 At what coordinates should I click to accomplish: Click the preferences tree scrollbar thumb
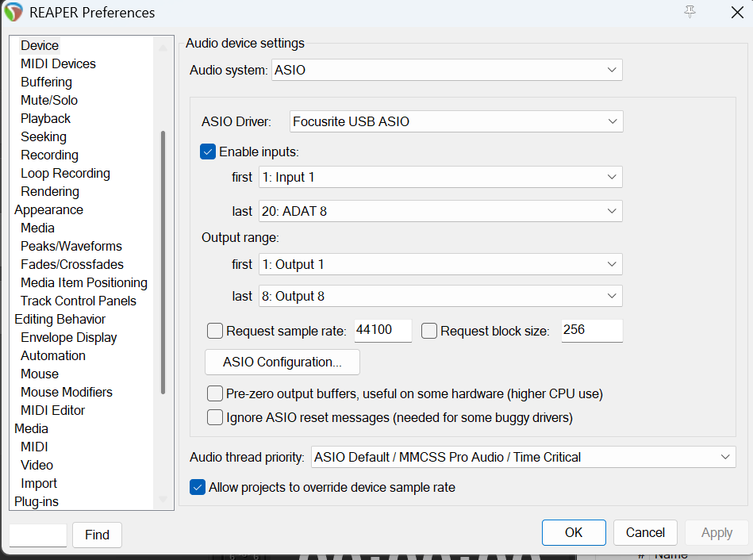pyautogui.click(x=163, y=263)
